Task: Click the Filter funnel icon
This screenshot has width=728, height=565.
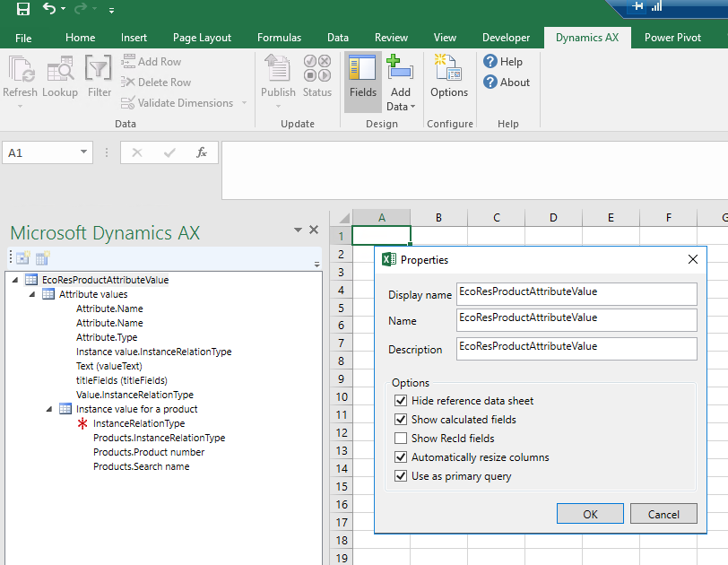Action: (98, 69)
